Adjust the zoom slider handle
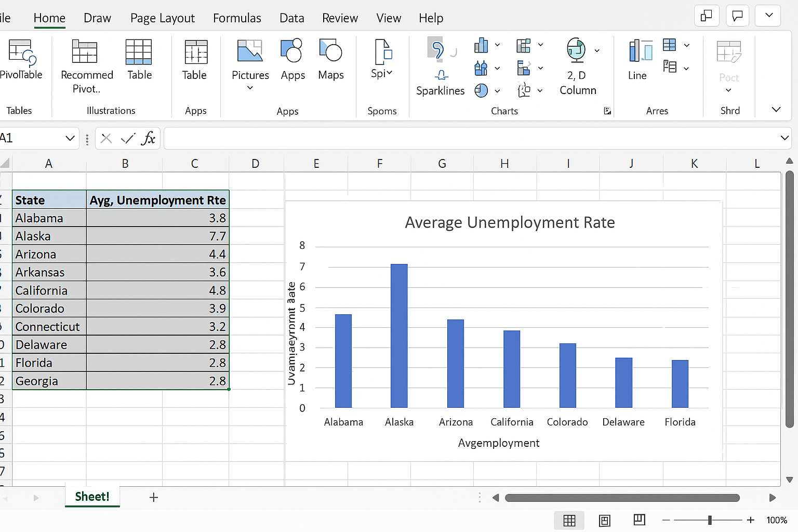The image size is (798, 532). click(x=710, y=520)
